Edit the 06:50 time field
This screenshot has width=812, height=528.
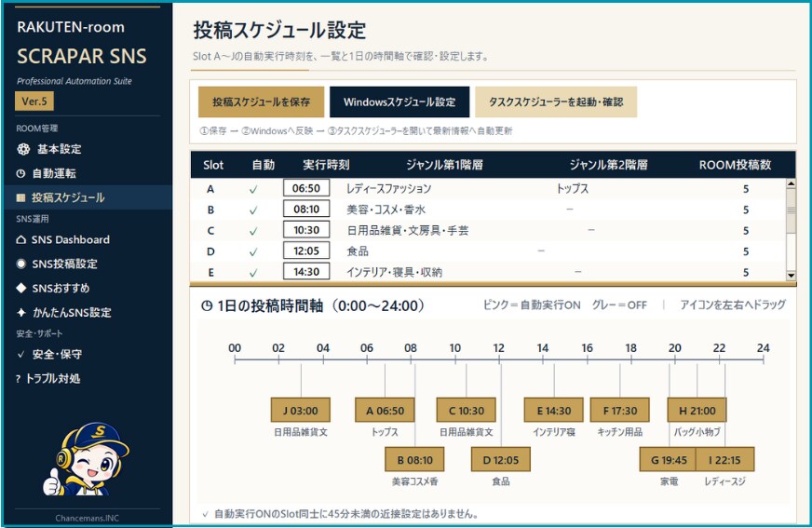click(306, 188)
